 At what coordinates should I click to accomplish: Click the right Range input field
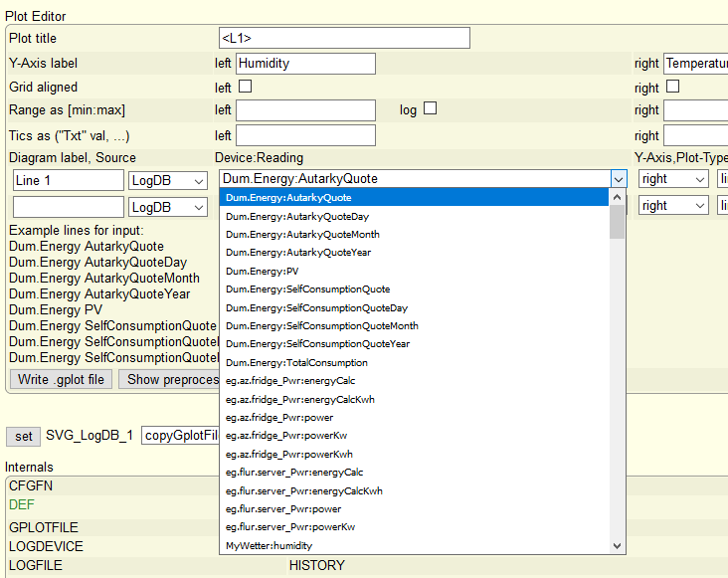[695, 110]
